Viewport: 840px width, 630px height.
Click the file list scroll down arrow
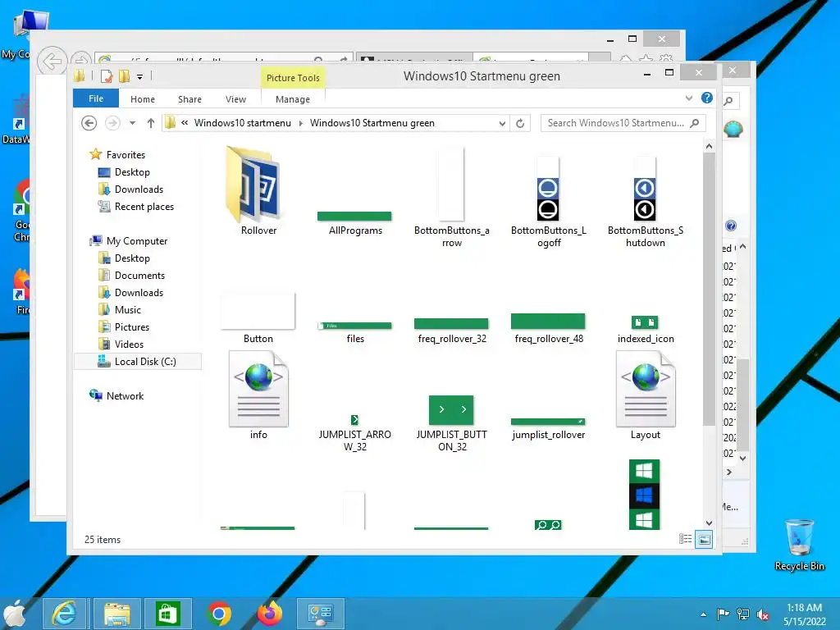pyautogui.click(x=709, y=523)
